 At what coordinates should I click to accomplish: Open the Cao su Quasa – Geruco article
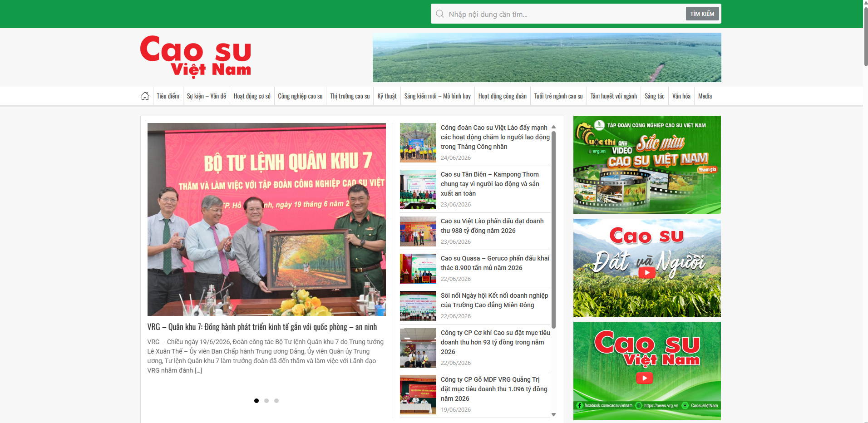click(495, 263)
